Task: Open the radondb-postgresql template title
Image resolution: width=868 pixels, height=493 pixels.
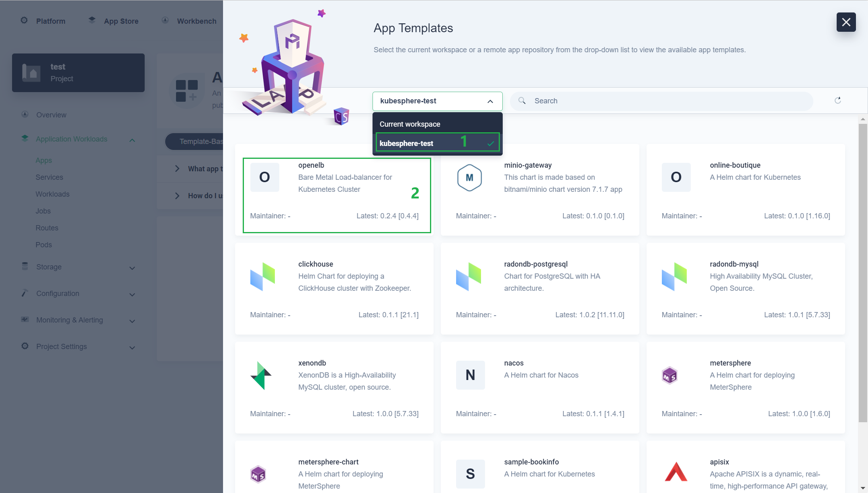Action: coord(536,264)
